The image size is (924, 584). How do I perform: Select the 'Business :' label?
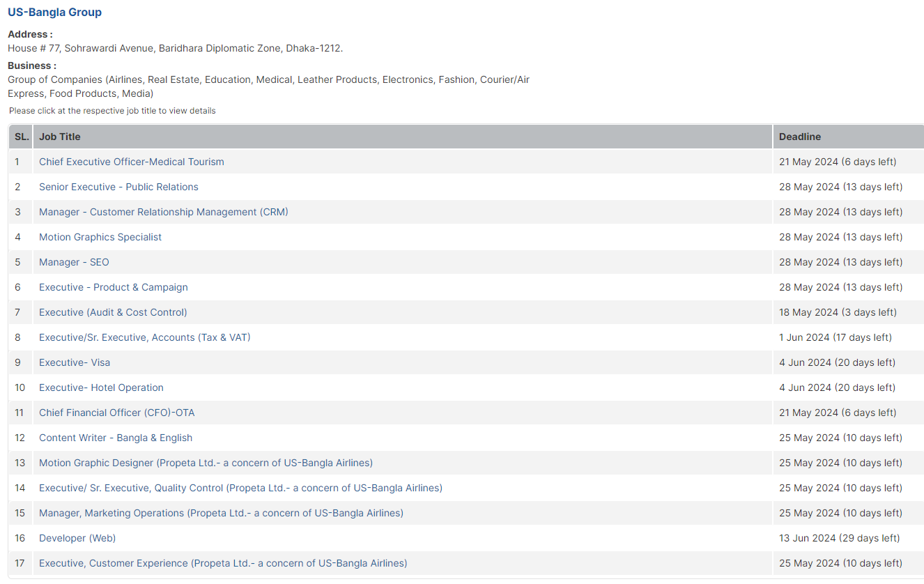[32, 66]
